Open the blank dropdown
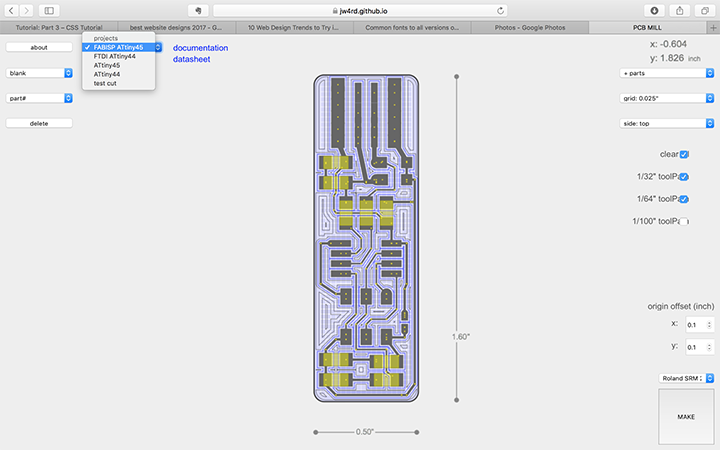The height and width of the screenshot is (450, 720). tap(39, 73)
